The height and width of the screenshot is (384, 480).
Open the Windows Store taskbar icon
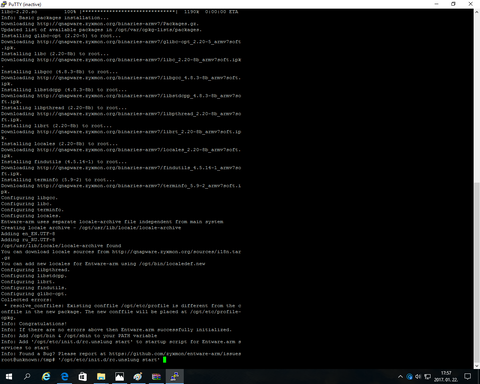[83, 377]
